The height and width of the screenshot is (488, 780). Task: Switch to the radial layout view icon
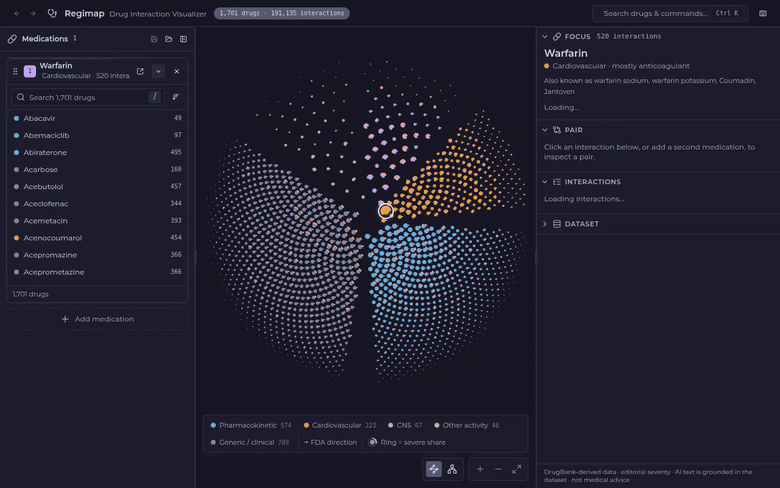pyautogui.click(x=434, y=469)
